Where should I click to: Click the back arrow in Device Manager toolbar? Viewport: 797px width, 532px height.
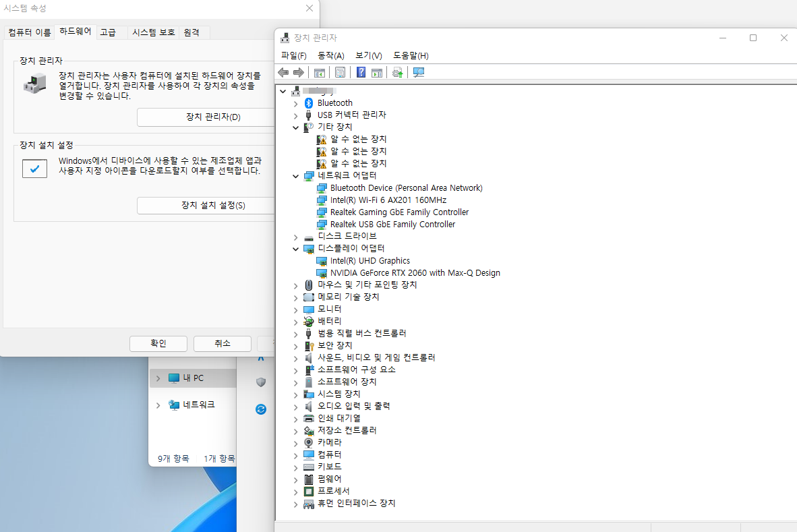[x=284, y=73]
